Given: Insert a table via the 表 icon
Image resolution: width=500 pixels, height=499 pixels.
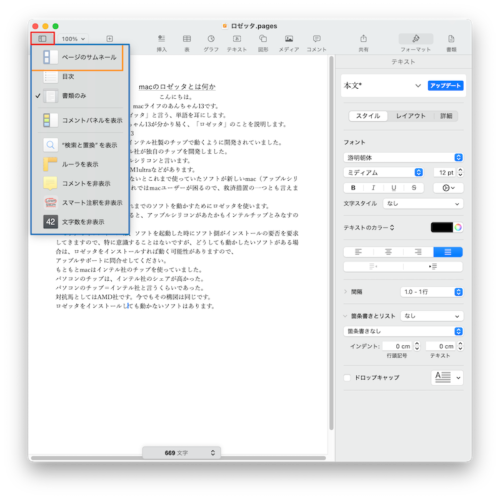Looking at the screenshot, I should (x=187, y=43).
